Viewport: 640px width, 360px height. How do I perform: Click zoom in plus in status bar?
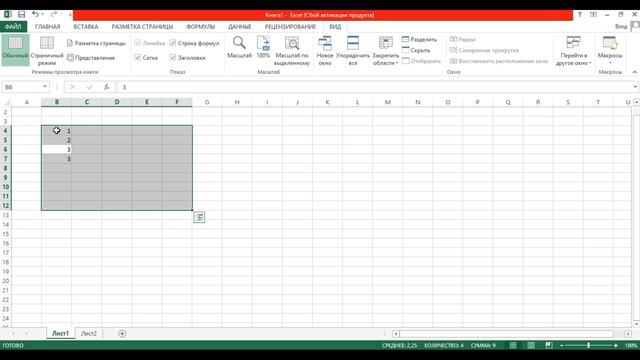click(x=616, y=345)
